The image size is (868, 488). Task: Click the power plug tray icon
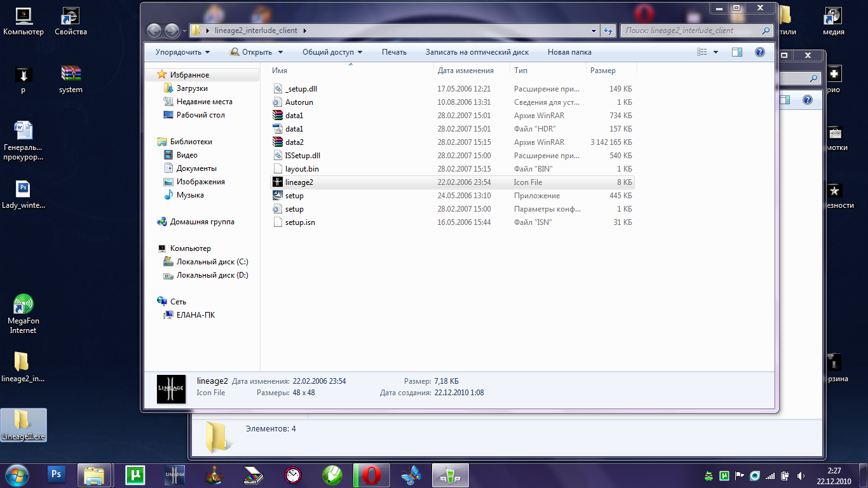[x=785, y=475]
